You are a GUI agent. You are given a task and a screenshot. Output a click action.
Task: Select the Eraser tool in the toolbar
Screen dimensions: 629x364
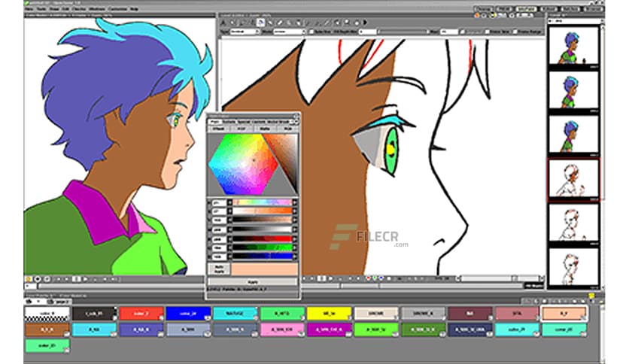click(290, 23)
